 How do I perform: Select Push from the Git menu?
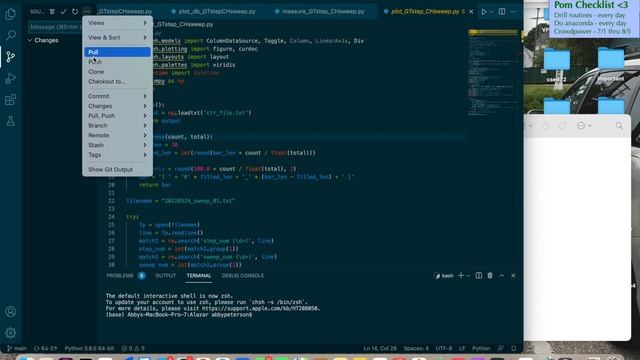pos(117,62)
